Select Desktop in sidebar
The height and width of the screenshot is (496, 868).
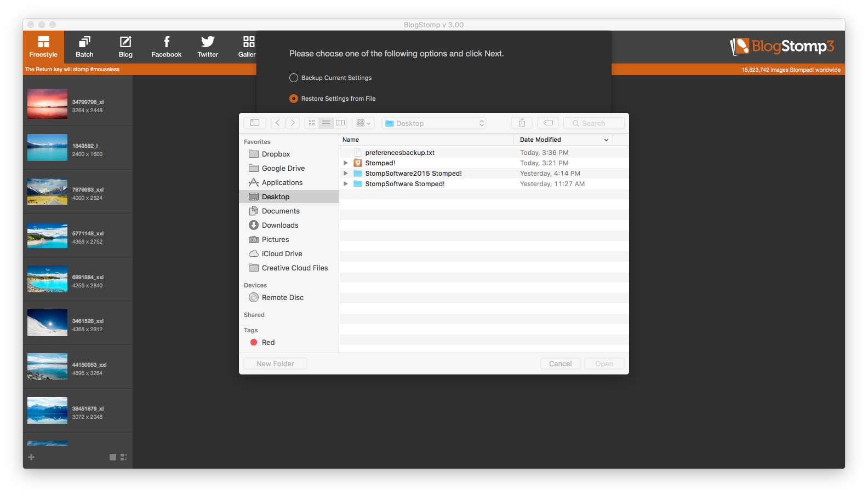coord(289,197)
